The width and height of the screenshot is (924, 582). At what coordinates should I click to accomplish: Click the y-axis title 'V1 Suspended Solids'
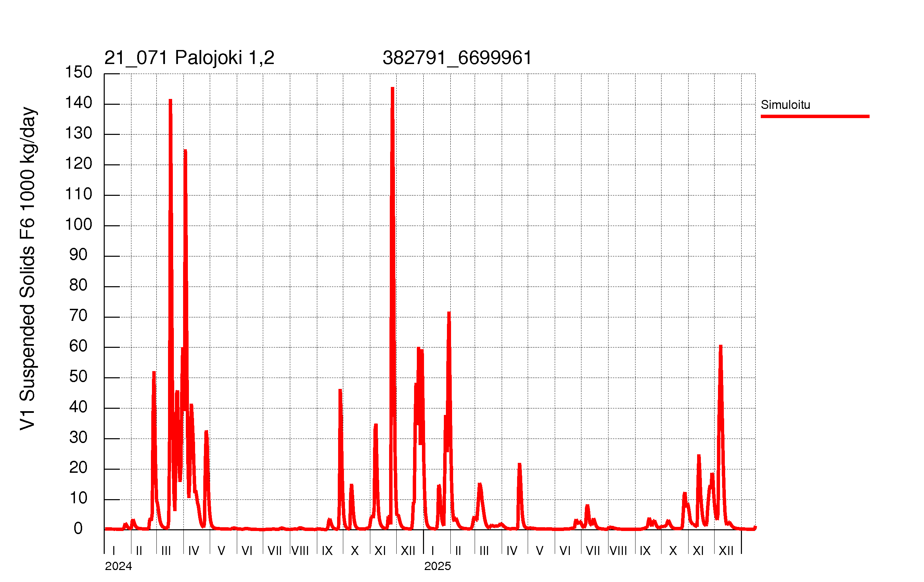[28, 269]
